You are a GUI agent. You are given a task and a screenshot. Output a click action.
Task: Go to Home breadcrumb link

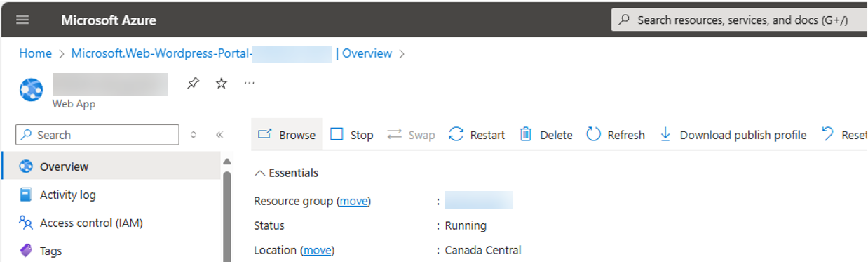[35, 53]
